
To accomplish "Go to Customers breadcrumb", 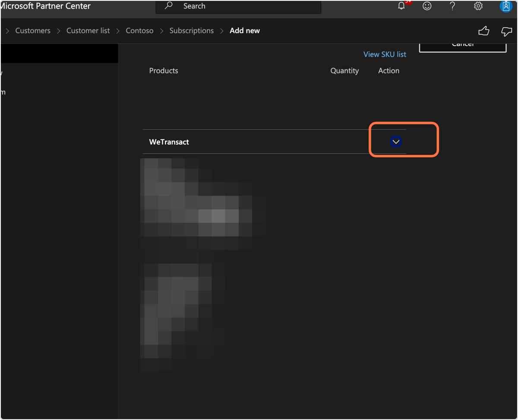I will pyautogui.click(x=33, y=31).
